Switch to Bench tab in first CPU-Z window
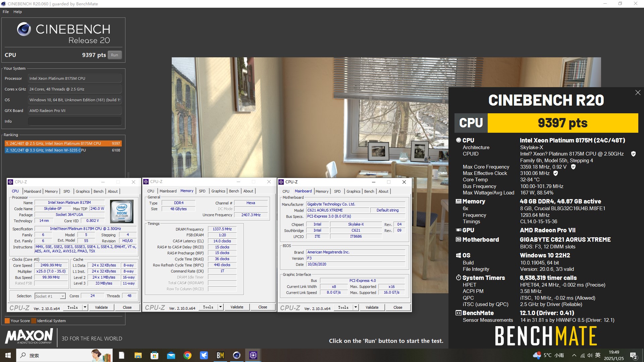Image resolution: width=644 pixels, height=362 pixels. click(98, 191)
